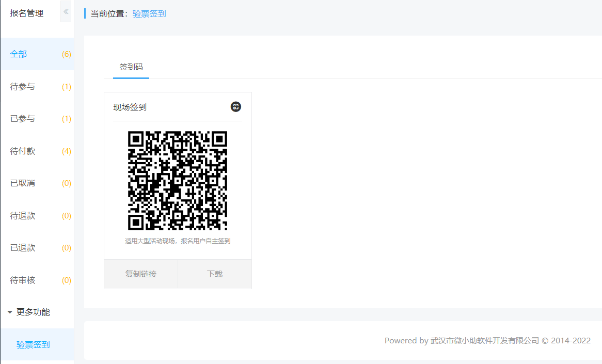Click the 验票签到 breadcrumb link
The width and height of the screenshot is (602, 364).
[149, 13]
